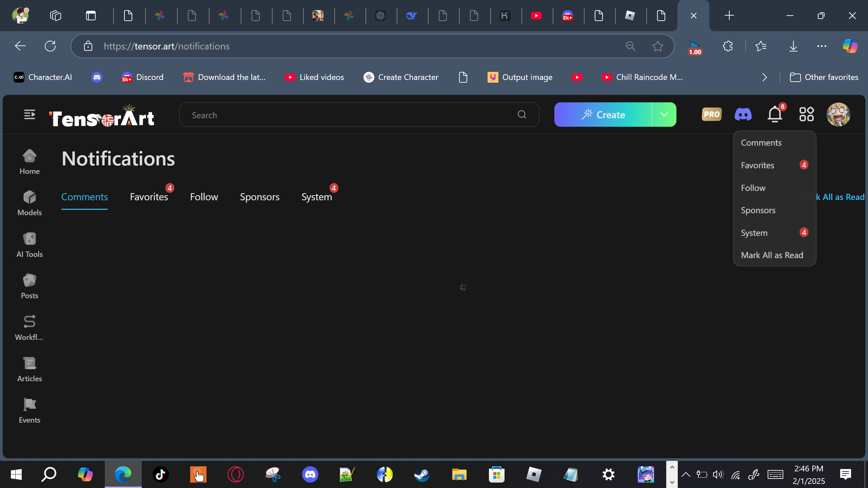Go to Models in the sidebar

click(29, 203)
